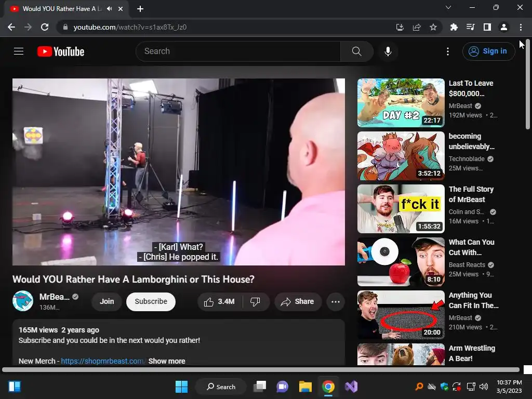
Task: Open Chrome three-dot menu
Action: 521,27
